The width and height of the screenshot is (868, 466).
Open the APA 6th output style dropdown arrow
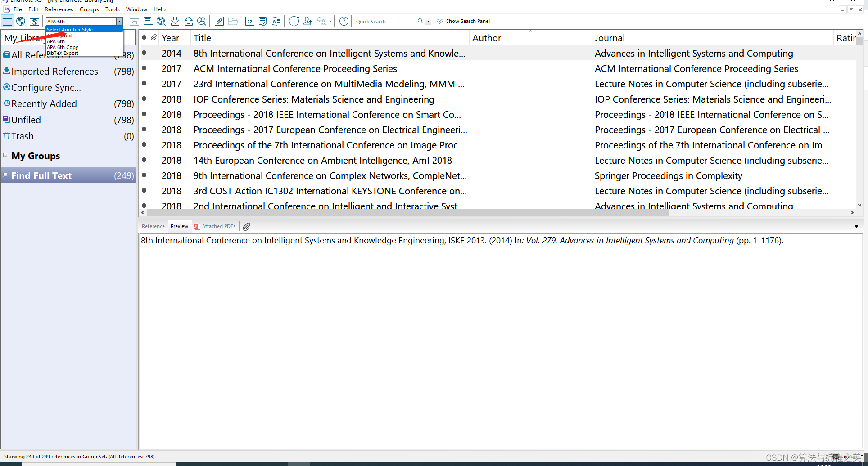click(119, 22)
